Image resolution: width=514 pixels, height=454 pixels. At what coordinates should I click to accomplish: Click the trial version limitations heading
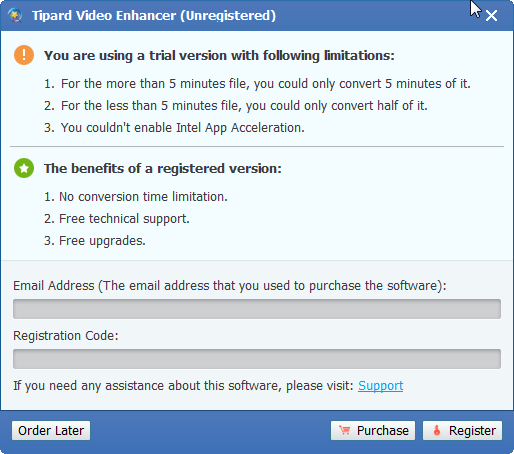pyautogui.click(x=219, y=55)
